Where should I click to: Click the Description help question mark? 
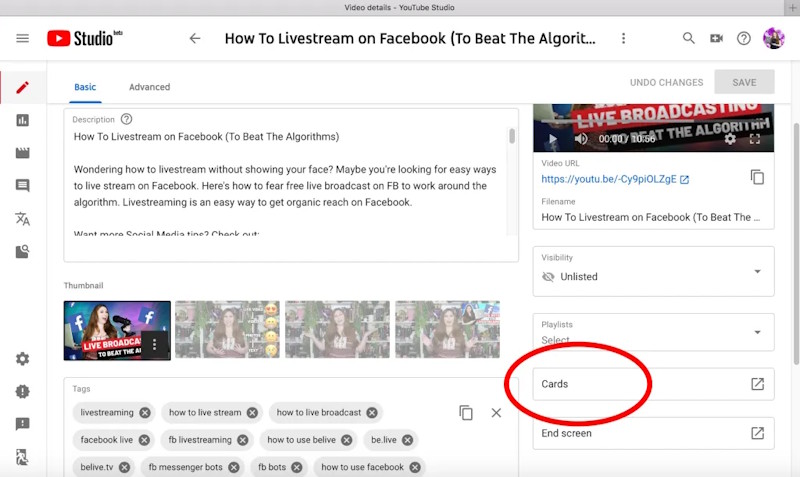tap(127, 119)
